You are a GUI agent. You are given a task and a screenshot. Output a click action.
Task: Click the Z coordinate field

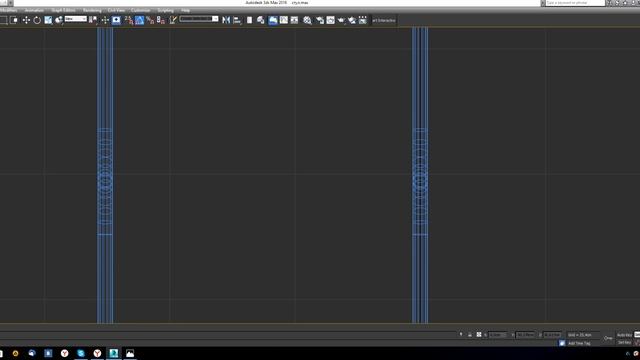552,335
